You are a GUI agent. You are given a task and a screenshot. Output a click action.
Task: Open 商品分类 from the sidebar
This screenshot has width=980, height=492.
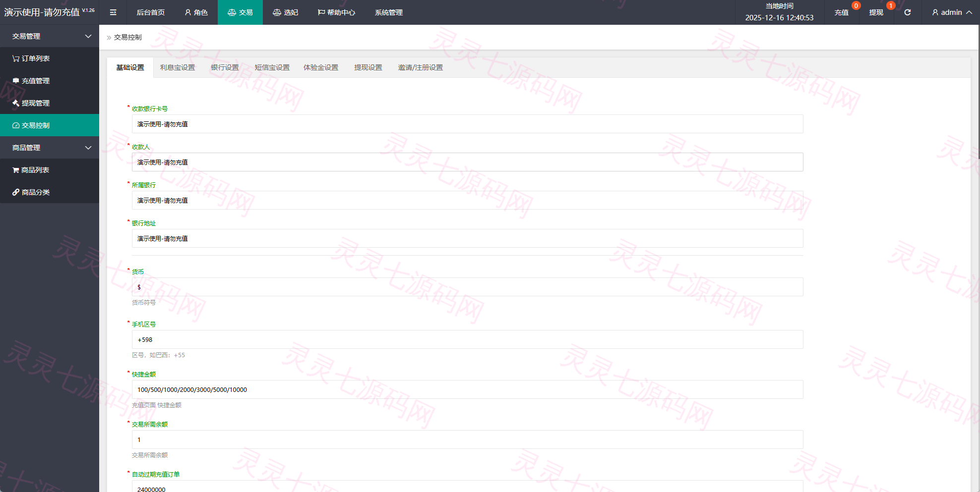[x=50, y=192]
